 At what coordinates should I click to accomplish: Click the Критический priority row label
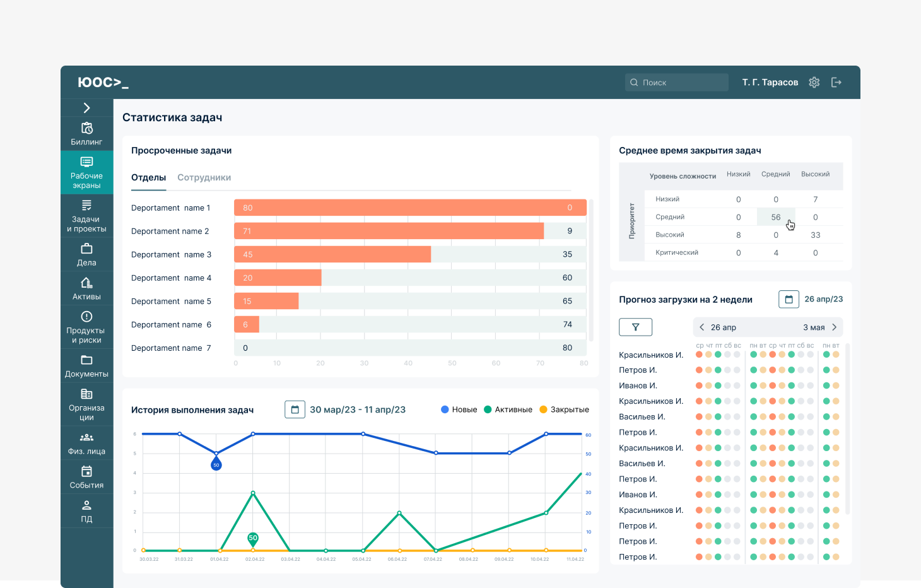pyautogui.click(x=677, y=253)
